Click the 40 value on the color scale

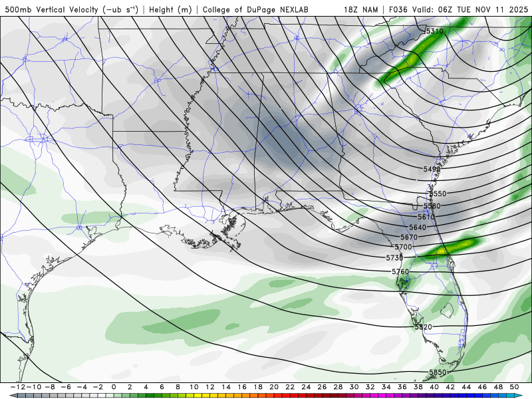click(434, 387)
